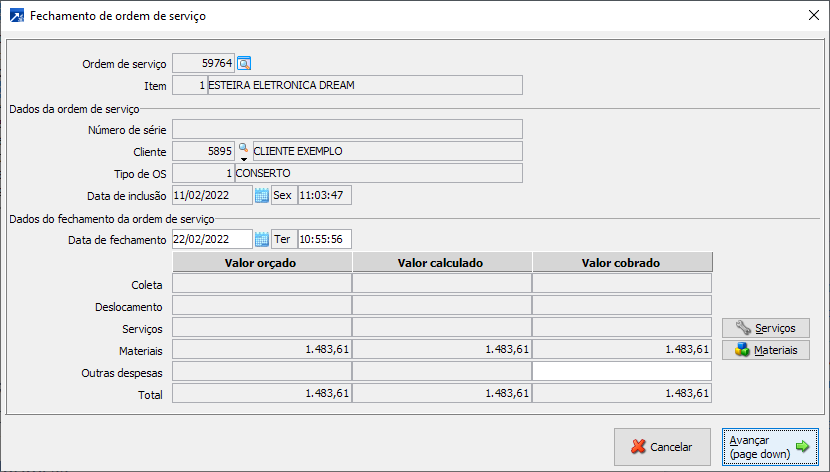
Task: Open the Serviços button with wrench icon
Action: [765, 328]
